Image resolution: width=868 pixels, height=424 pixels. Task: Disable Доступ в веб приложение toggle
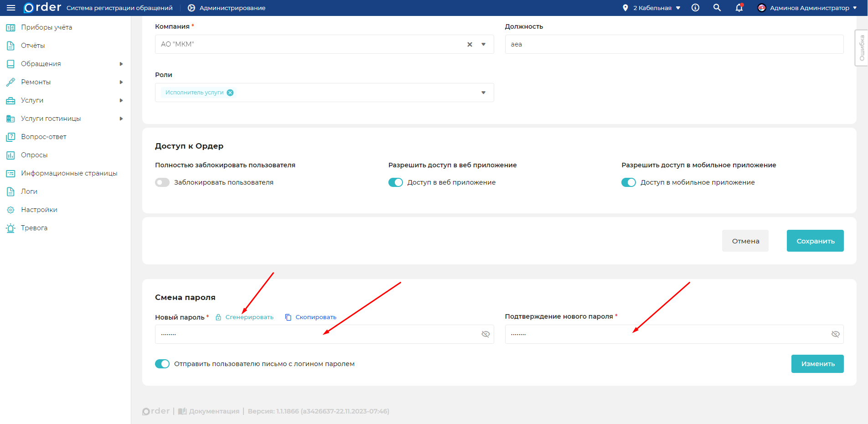(x=396, y=182)
